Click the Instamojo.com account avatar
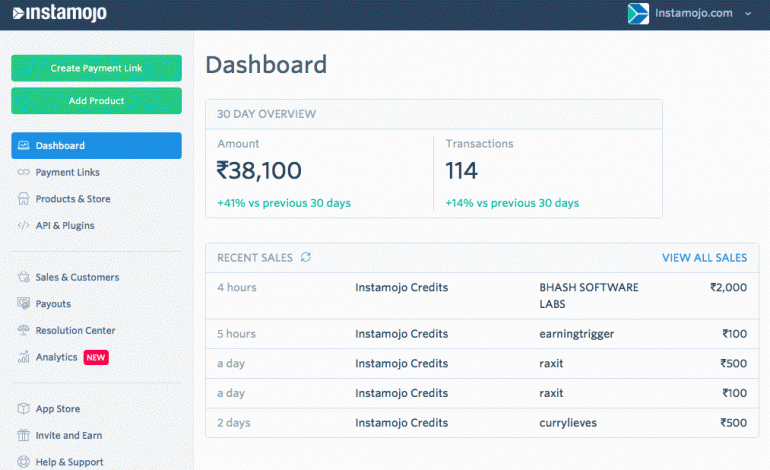Viewport: 770px width, 470px height. pyautogui.click(x=638, y=14)
